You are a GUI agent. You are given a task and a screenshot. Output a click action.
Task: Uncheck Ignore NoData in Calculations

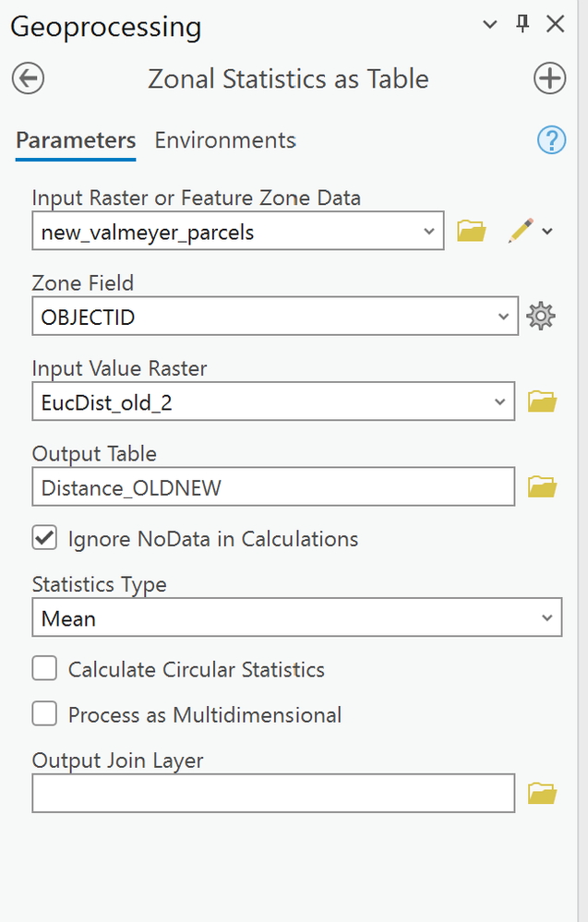pos(44,538)
